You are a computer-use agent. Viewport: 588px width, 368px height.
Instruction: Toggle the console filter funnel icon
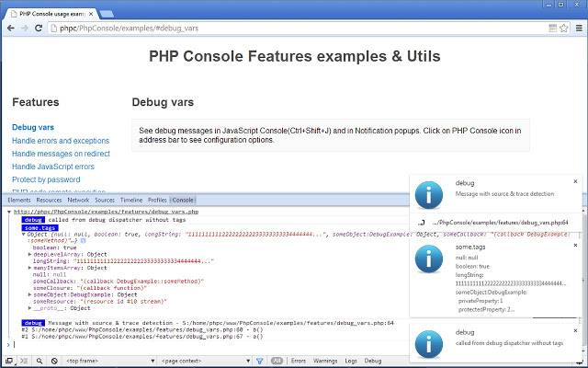[x=259, y=361]
